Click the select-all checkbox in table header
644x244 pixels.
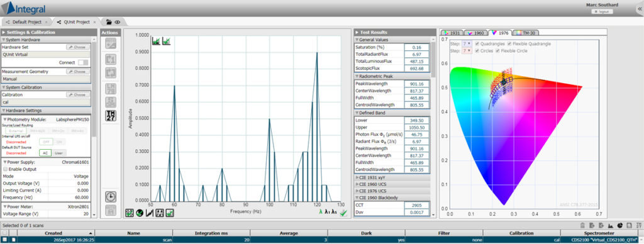coord(5,233)
